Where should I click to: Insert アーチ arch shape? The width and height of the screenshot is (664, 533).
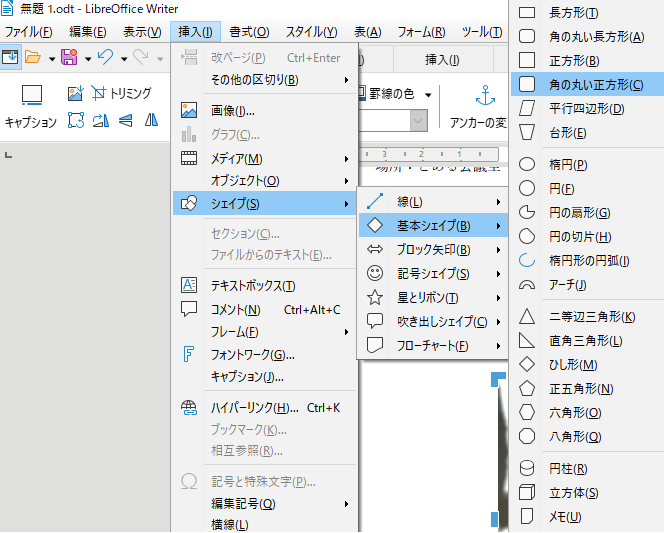(x=588, y=284)
